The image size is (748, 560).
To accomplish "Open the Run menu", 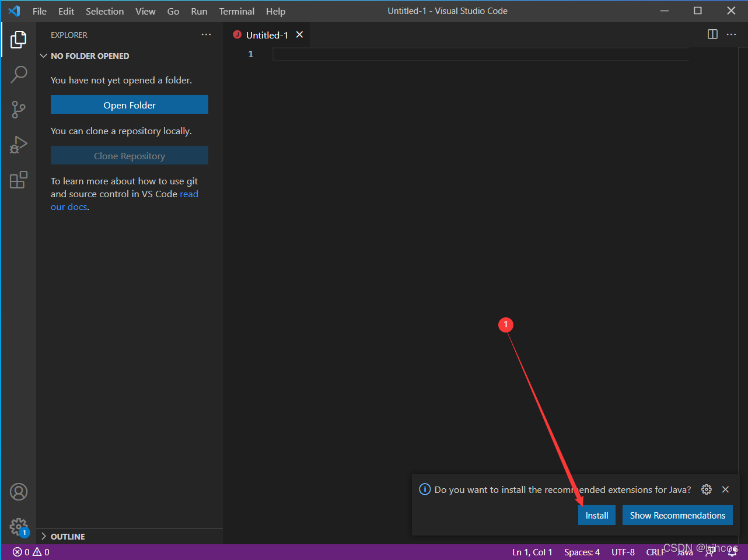I will click(x=199, y=11).
